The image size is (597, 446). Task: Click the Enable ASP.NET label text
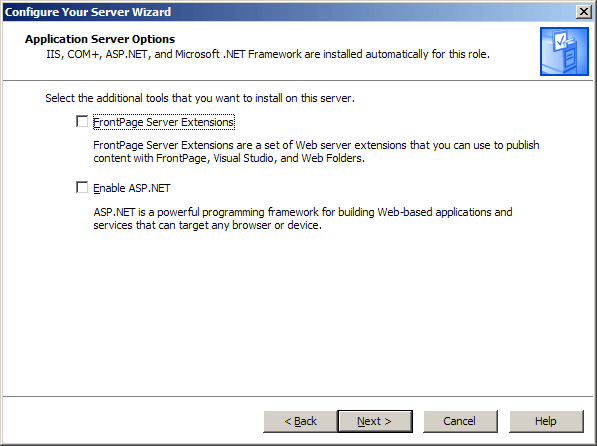pos(132,188)
